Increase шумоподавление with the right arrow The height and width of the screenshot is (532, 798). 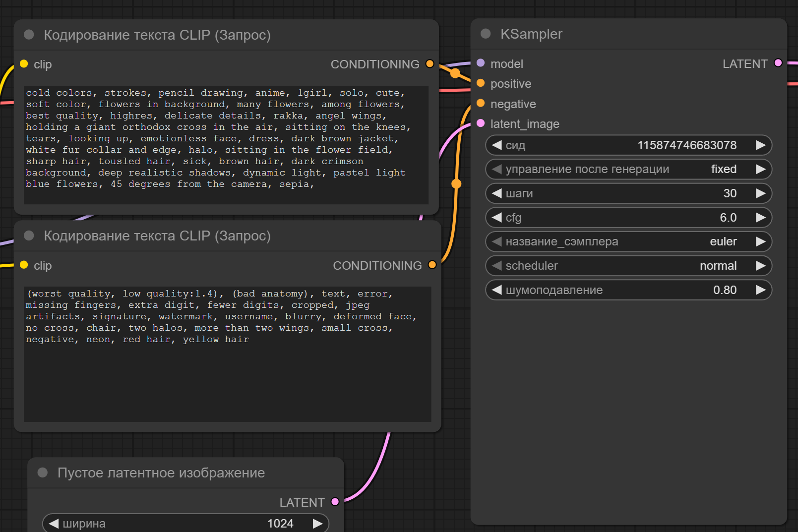(x=760, y=290)
